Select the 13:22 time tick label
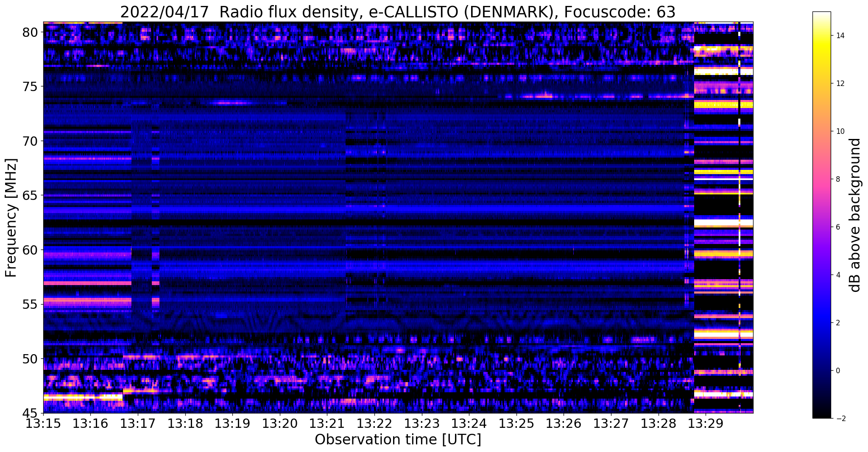Viewport: 868px width, 452px height. click(x=374, y=424)
